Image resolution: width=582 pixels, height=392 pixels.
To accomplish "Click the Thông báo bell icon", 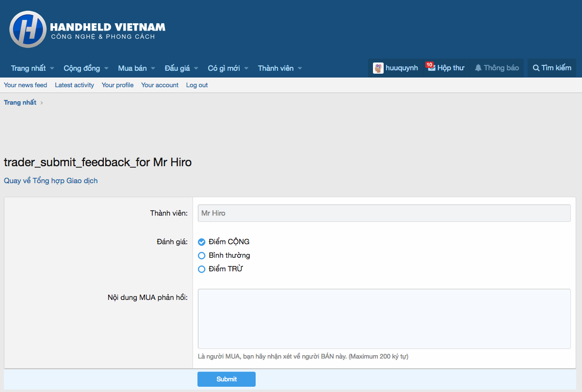I will coord(478,68).
